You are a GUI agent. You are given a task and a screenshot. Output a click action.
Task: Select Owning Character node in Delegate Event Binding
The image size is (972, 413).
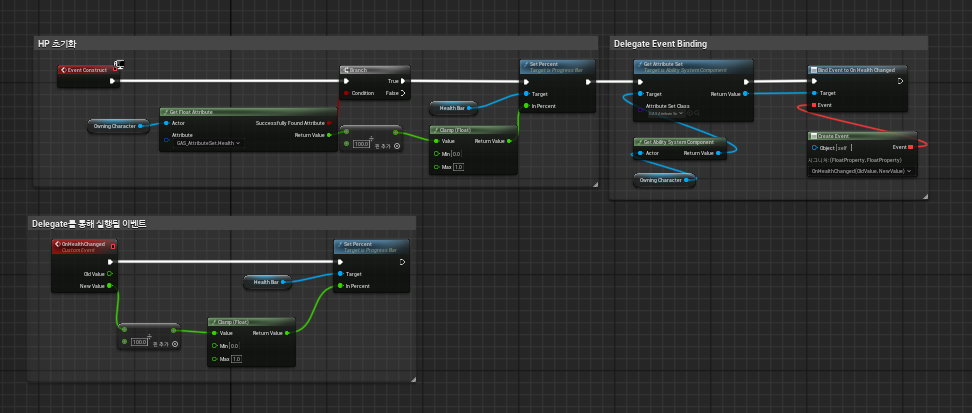(x=665, y=180)
